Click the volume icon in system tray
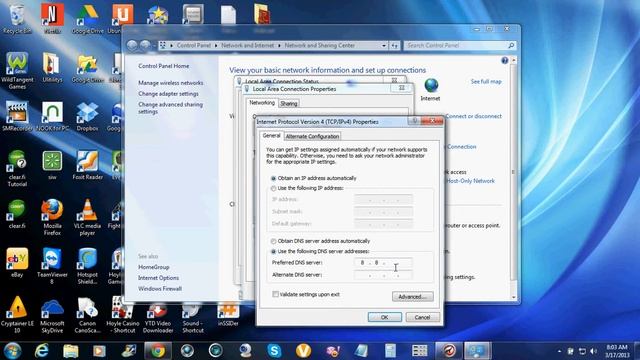 (593, 351)
